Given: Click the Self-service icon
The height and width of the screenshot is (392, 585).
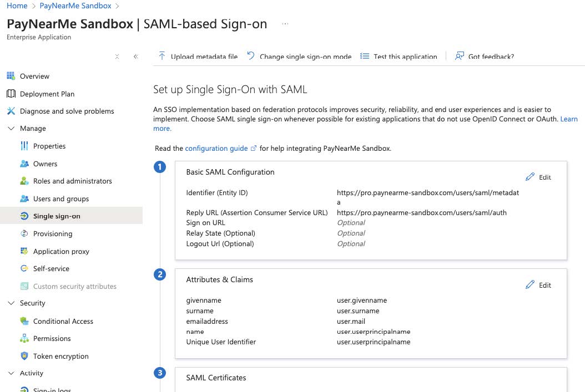Looking at the screenshot, I should [24, 268].
